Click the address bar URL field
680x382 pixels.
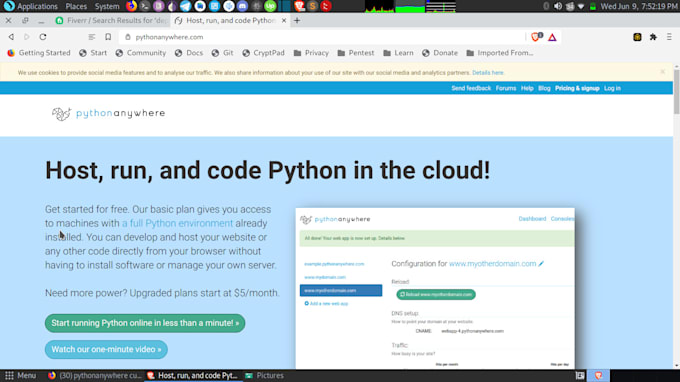[x=321, y=37]
